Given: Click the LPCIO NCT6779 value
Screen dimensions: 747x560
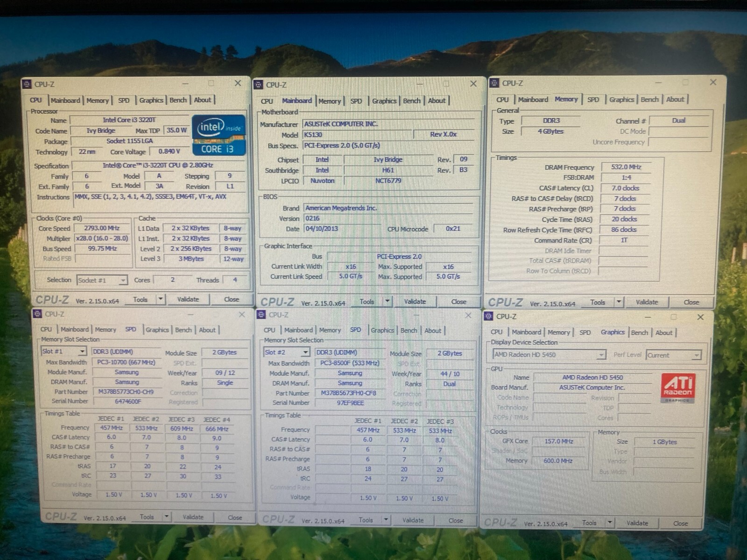Looking at the screenshot, I should pos(388,181).
